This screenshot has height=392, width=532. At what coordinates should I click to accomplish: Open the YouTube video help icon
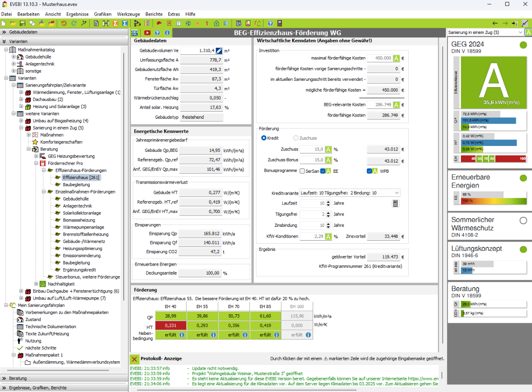[147, 33]
